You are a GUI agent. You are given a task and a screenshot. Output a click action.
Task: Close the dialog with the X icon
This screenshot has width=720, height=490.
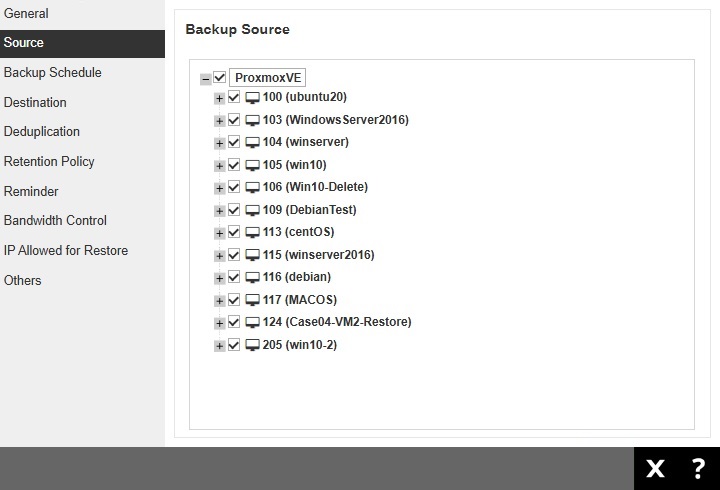click(655, 468)
